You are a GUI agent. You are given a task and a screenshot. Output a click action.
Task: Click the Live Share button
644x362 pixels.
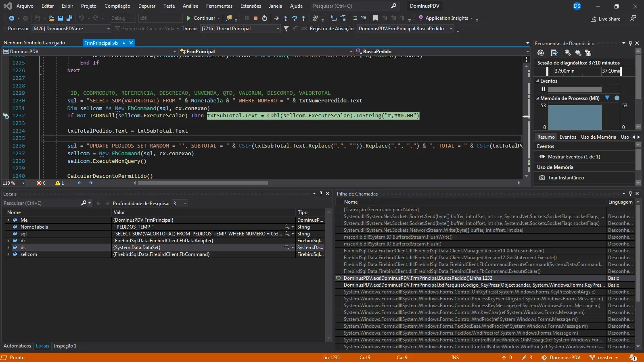605,19
